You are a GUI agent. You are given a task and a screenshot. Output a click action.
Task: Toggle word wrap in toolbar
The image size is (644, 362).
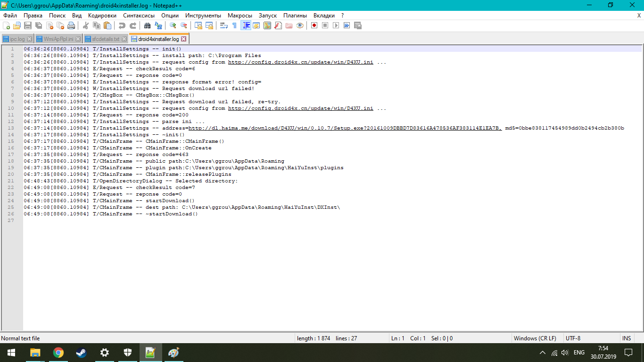(x=223, y=25)
